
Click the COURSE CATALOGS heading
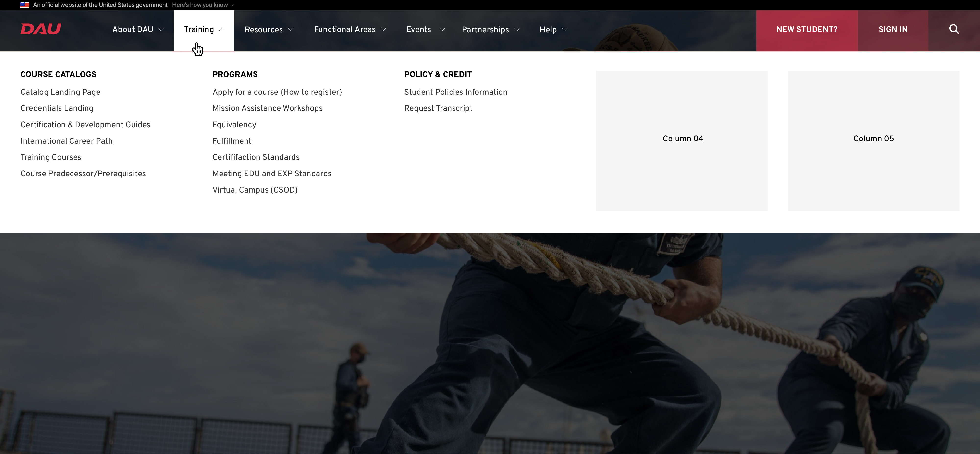pyautogui.click(x=58, y=74)
